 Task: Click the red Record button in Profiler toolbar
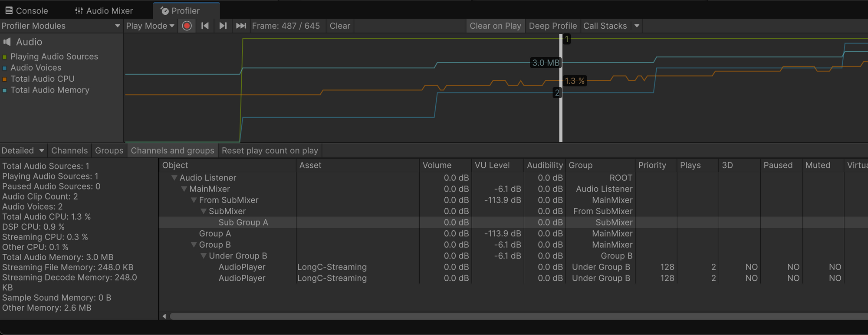[187, 26]
